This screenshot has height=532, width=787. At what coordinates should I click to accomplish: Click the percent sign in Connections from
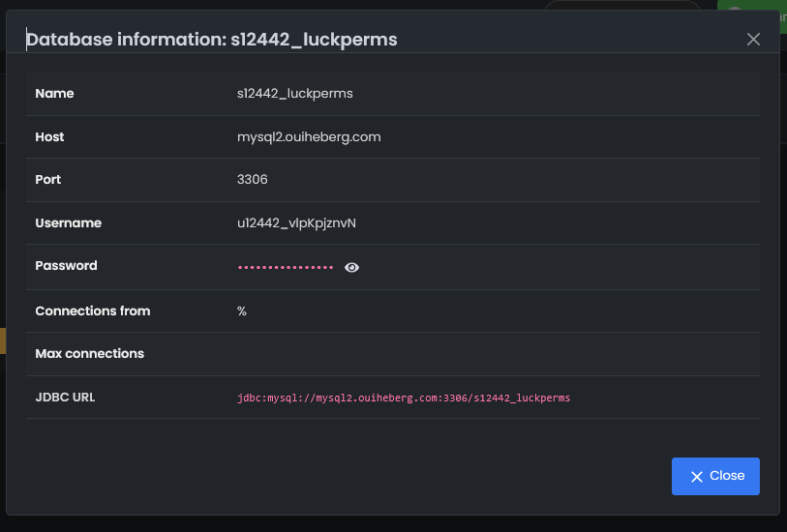[242, 311]
